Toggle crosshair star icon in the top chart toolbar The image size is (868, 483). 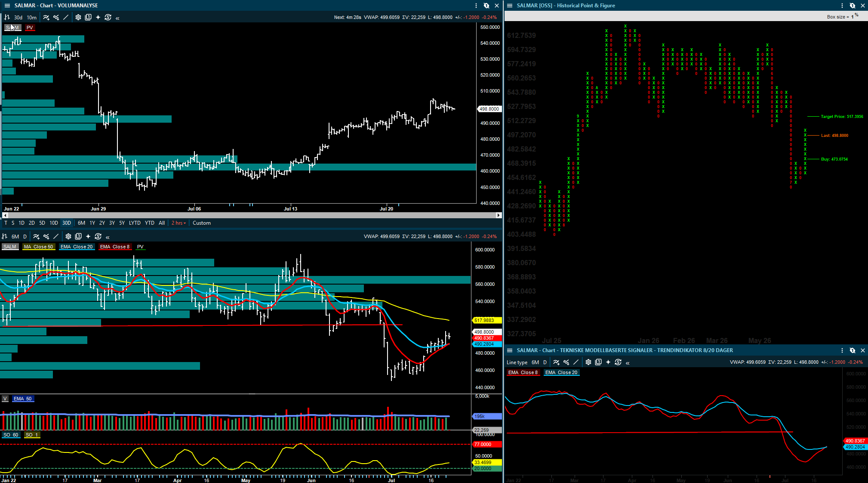98,17
